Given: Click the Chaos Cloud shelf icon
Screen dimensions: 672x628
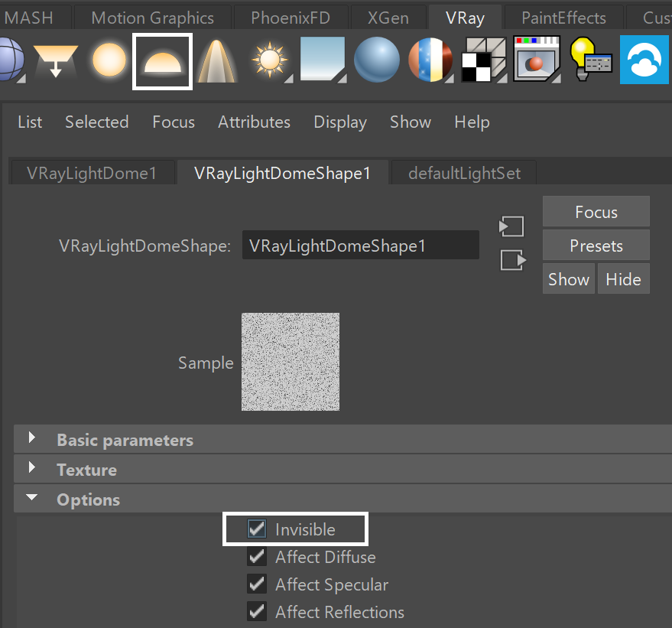Looking at the screenshot, I should coord(644,60).
